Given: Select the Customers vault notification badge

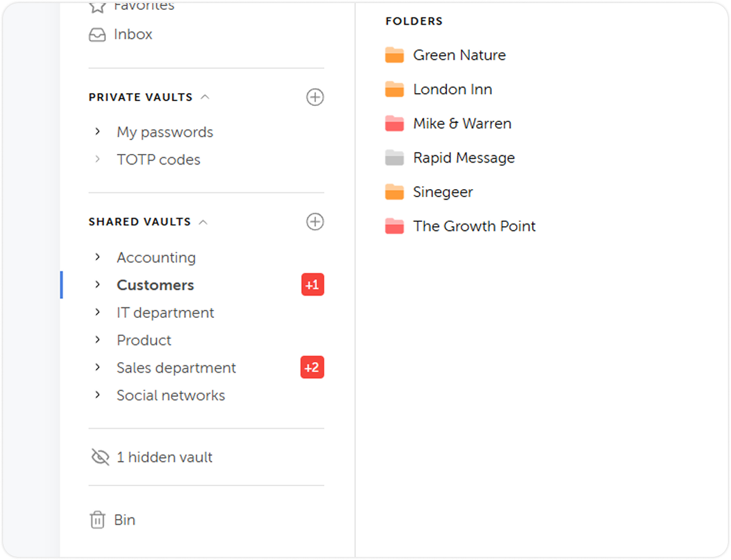Looking at the screenshot, I should tap(312, 285).
